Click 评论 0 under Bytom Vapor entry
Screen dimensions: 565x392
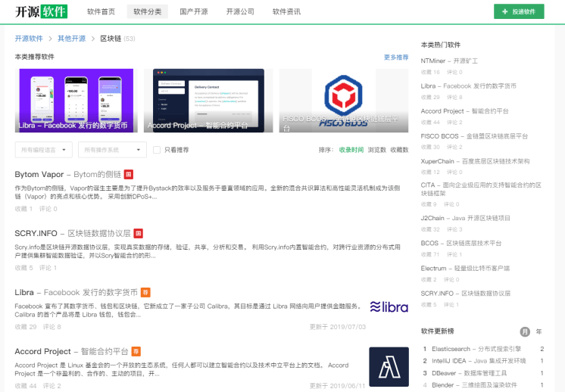[48, 209]
